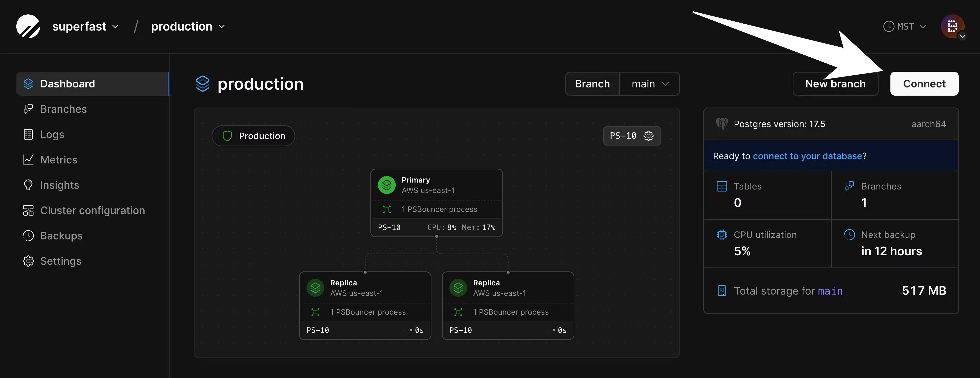980x378 pixels.
Task: Click the Primary node PSBouncer process icon
Action: point(387,209)
